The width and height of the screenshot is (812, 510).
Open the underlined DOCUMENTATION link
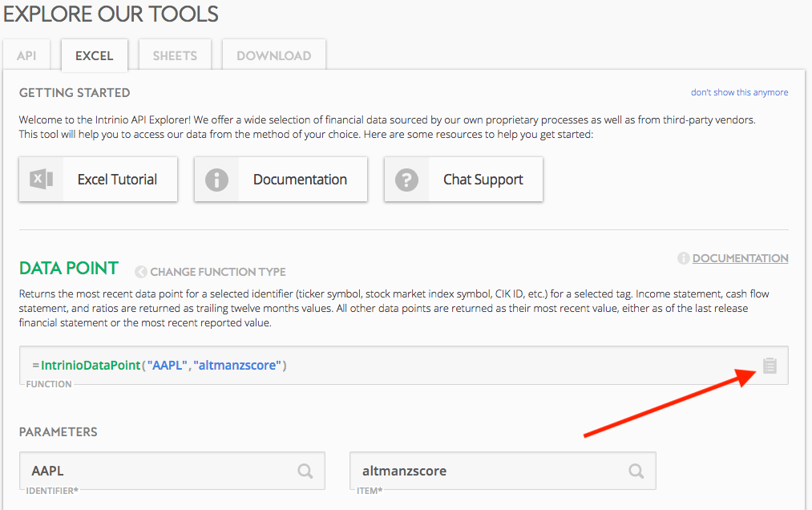[x=740, y=258]
